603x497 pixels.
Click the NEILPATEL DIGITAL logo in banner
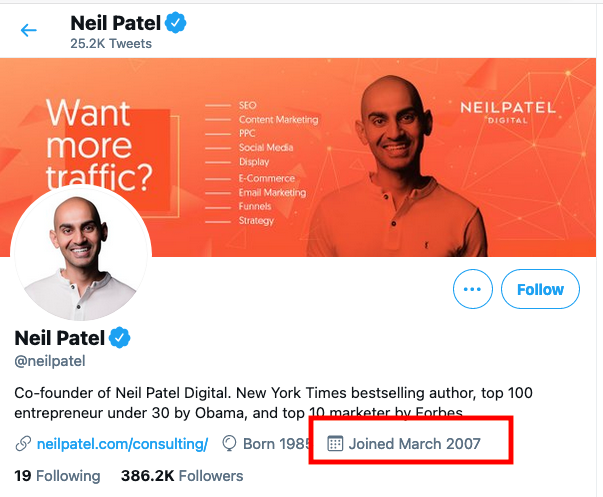[508, 112]
